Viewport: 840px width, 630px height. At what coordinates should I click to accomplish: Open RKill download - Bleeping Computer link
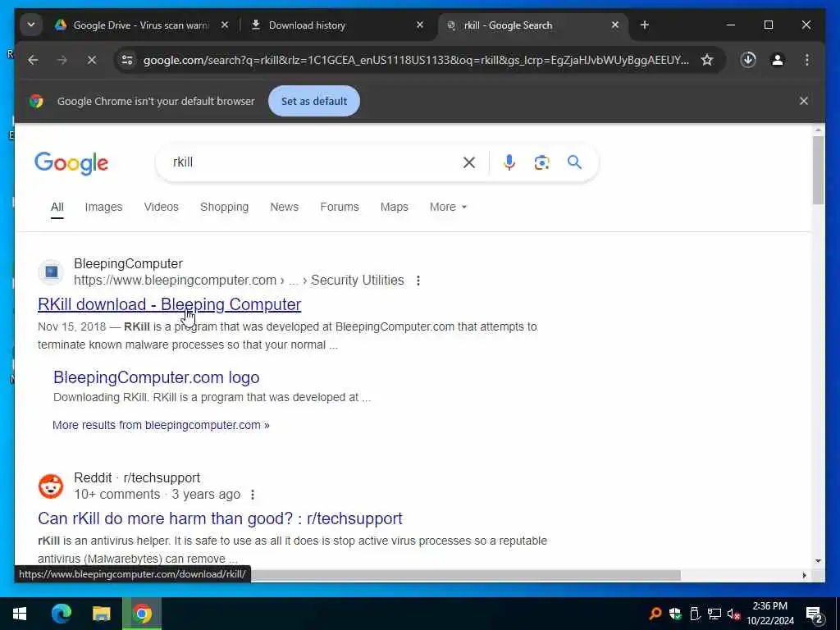click(x=169, y=304)
